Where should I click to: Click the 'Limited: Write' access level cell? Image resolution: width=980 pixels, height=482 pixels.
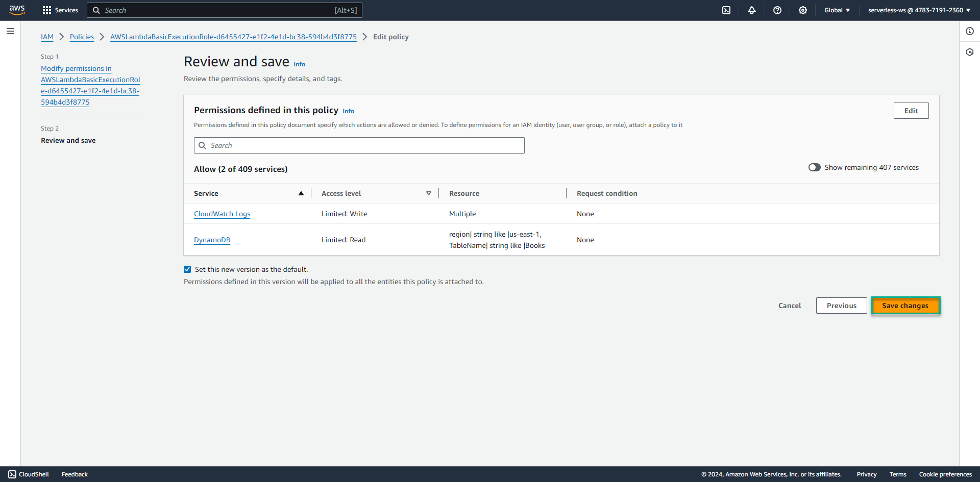pos(345,214)
